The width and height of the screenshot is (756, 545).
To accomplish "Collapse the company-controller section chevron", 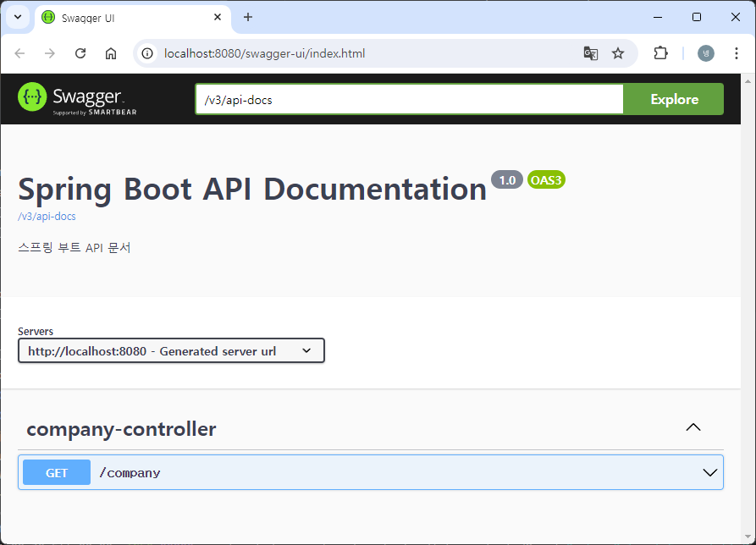I will pos(693,427).
